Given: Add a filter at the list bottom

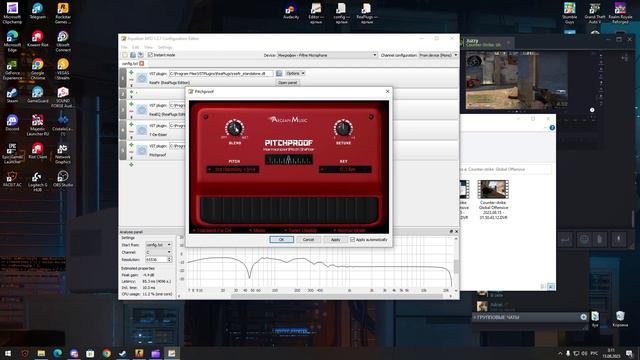Looking at the screenshot, I should point(131,164).
